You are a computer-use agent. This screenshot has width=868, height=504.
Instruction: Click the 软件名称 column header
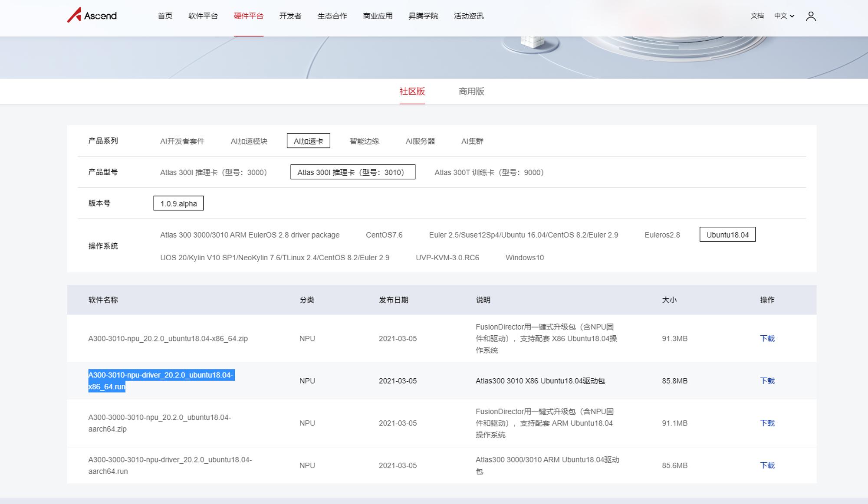(x=103, y=300)
